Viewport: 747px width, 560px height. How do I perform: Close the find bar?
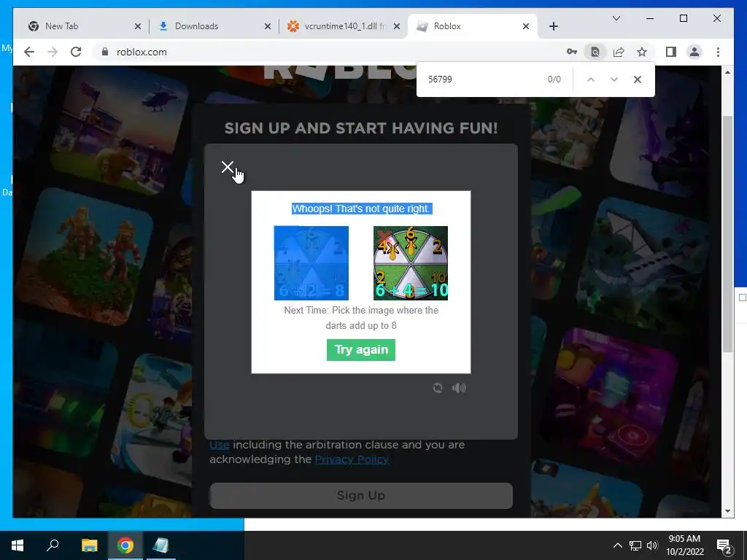tap(638, 79)
